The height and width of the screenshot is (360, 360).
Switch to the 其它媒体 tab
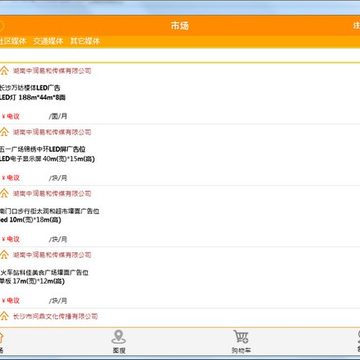[x=85, y=41]
